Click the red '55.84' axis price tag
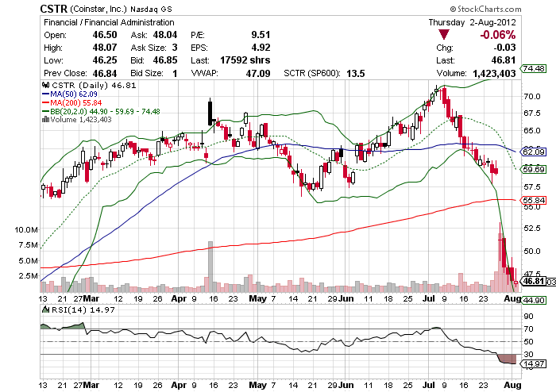 [x=534, y=201]
